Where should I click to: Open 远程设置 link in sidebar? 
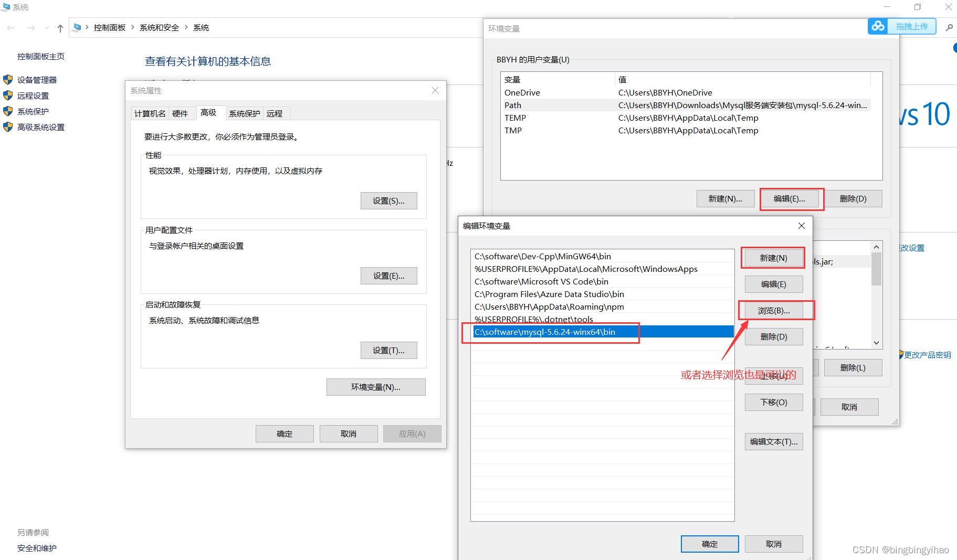pyautogui.click(x=33, y=96)
